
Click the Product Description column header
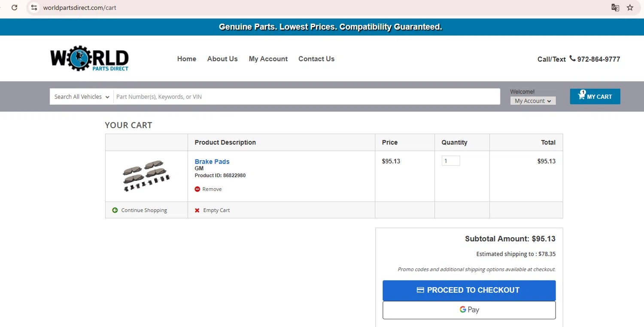(225, 142)
